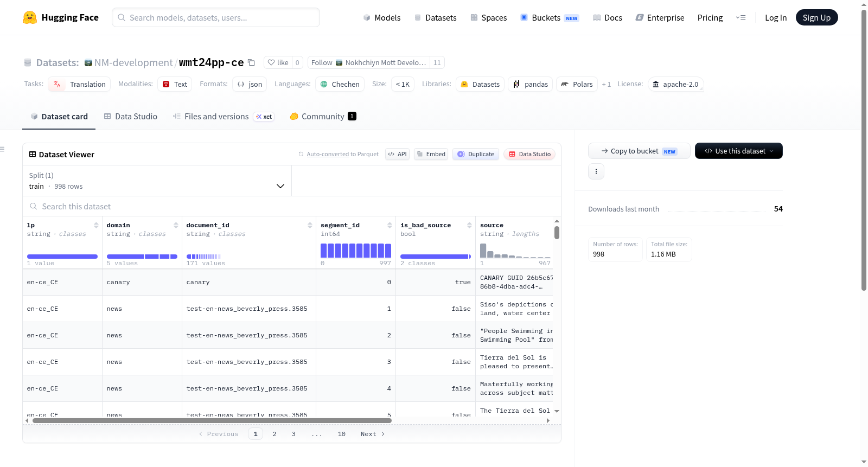
Task: Click the table vertical scrollbar thumb
Action: click(557, 233)
